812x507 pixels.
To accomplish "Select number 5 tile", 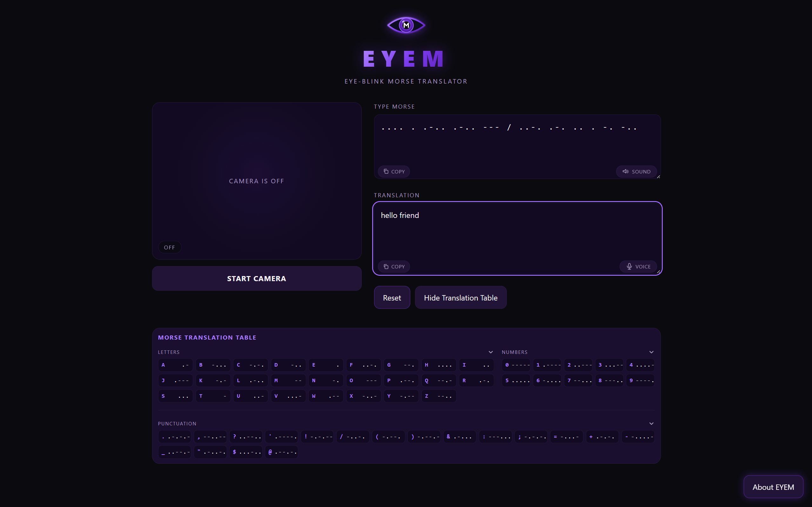I will [516, 380].
